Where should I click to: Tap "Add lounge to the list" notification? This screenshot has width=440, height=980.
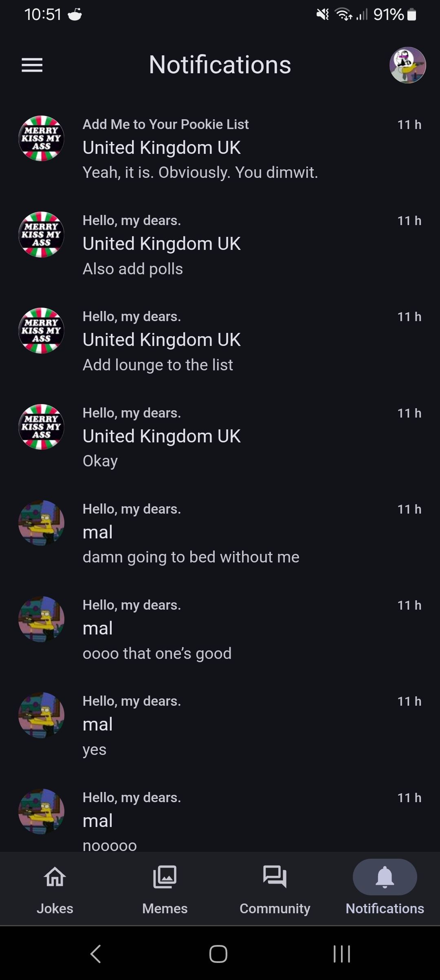[x=158, y=365]
